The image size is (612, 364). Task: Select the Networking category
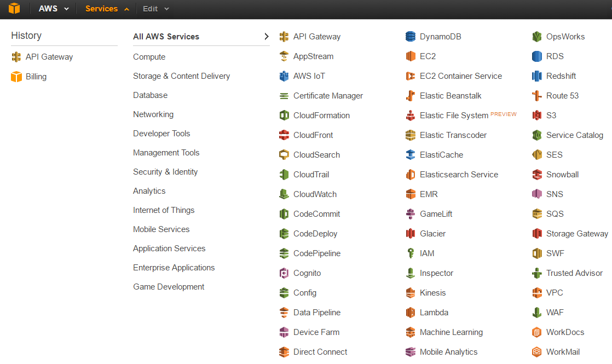(153, 114)
